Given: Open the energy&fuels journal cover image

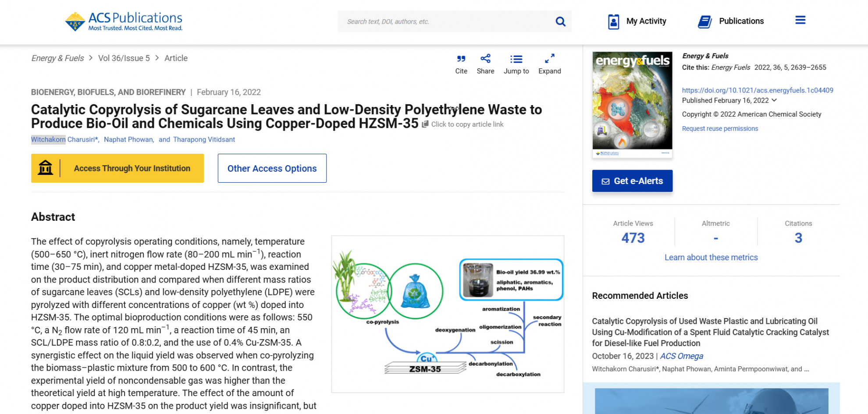Looking at the screenshot, I should coord(632,105).
